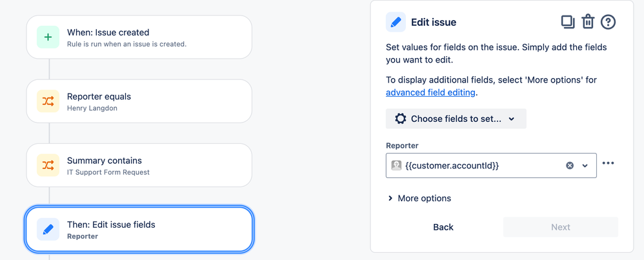Image resolution: width=644 pixels, height=260 pixels.
Task: Open Choose fields to set dropdown
Action: 456,119
